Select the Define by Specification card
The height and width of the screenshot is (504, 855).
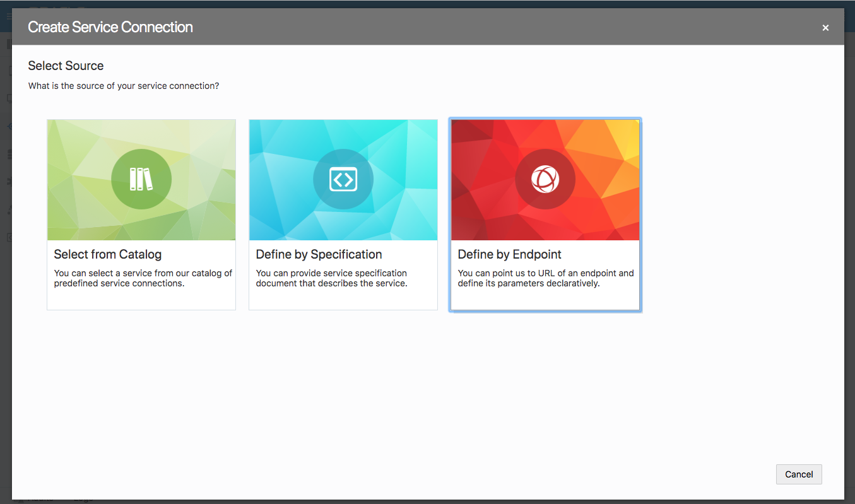point(343,214)
